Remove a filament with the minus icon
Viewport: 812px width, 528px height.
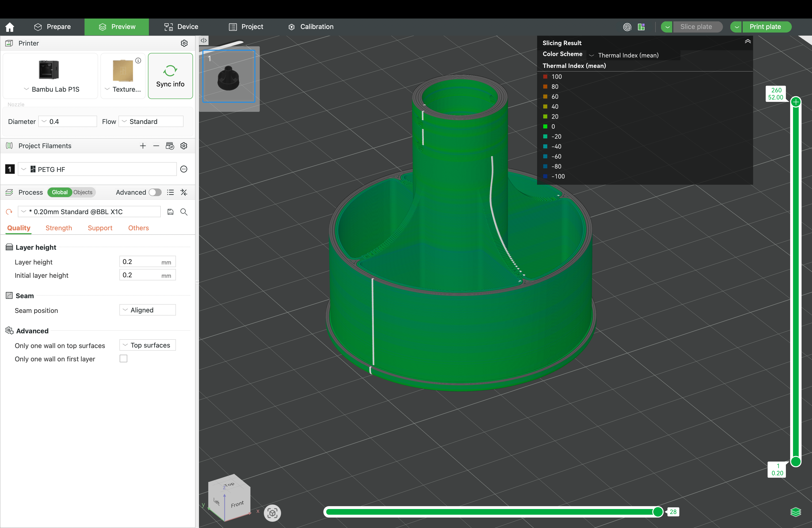(x=156, y=146)
